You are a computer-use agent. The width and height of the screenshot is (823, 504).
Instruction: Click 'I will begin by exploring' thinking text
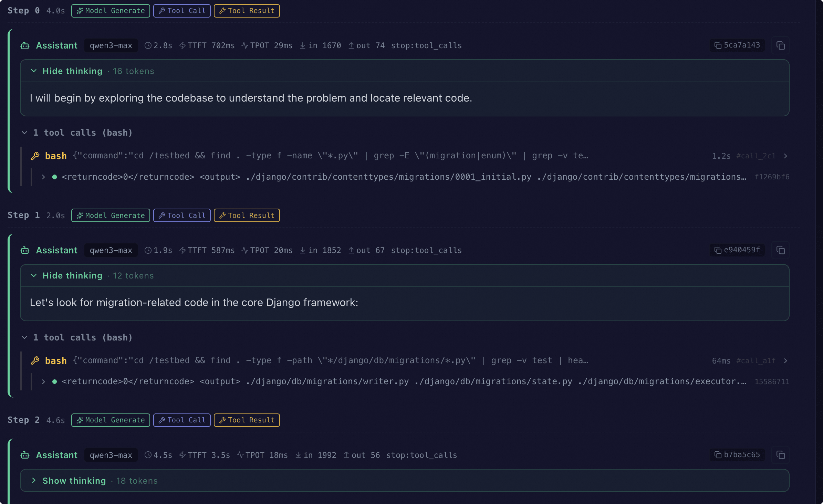click(251, 98)
